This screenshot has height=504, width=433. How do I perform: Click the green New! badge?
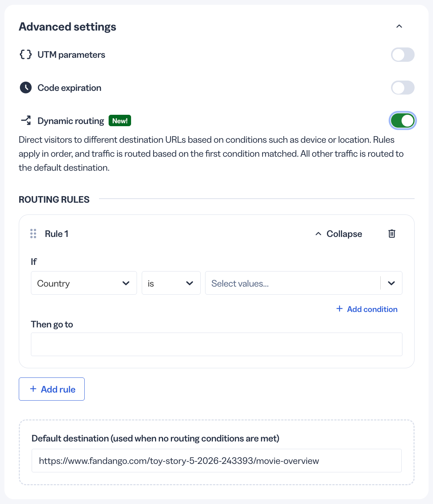point(120,121)
